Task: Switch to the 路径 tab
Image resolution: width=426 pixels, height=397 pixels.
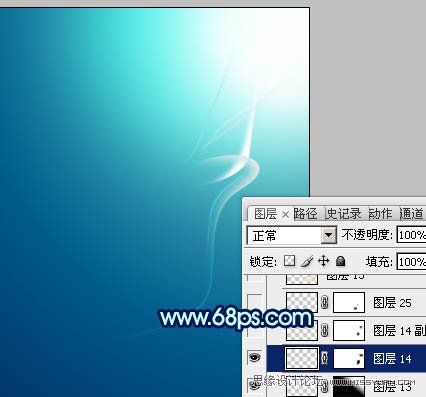Action: coord(305,214)
